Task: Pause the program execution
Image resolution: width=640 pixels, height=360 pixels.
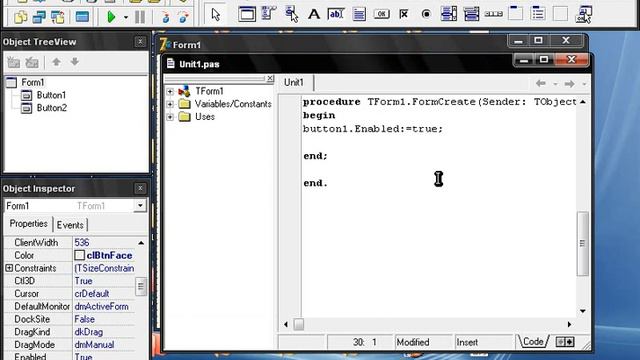Action: pyautogui.click(x=140, y=17)
